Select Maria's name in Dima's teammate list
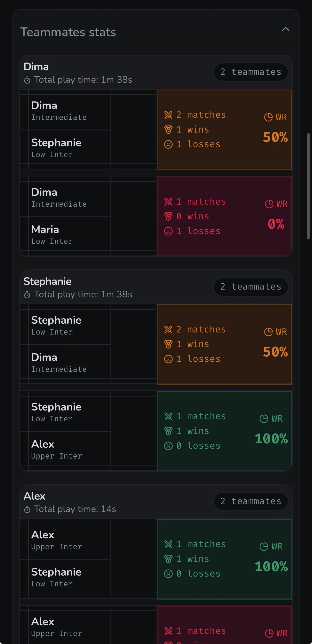This screenshot has height=644, width=312. coord(45,229)
